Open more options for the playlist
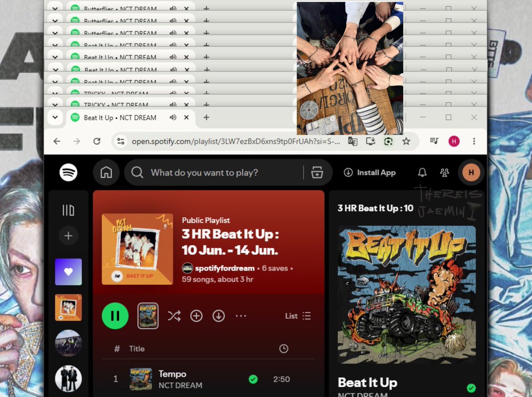The width and height of the screenshot is (532, 397). pos(241,316)
